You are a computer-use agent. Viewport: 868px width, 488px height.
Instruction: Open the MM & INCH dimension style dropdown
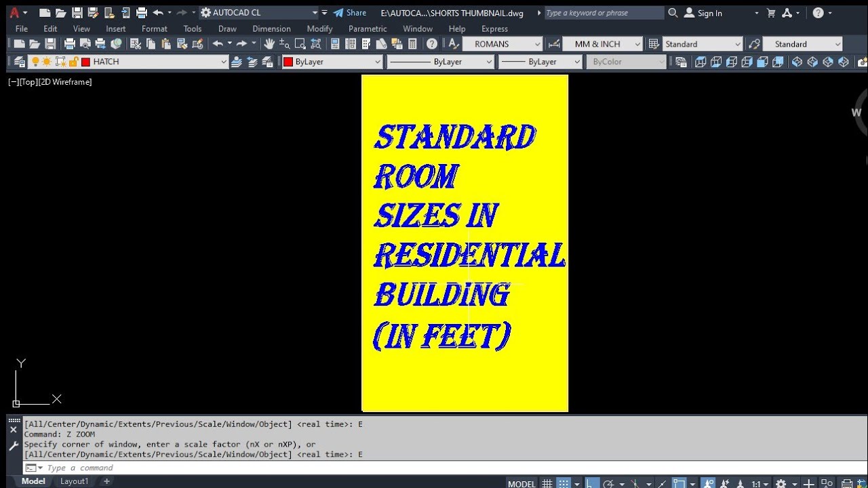602,44
